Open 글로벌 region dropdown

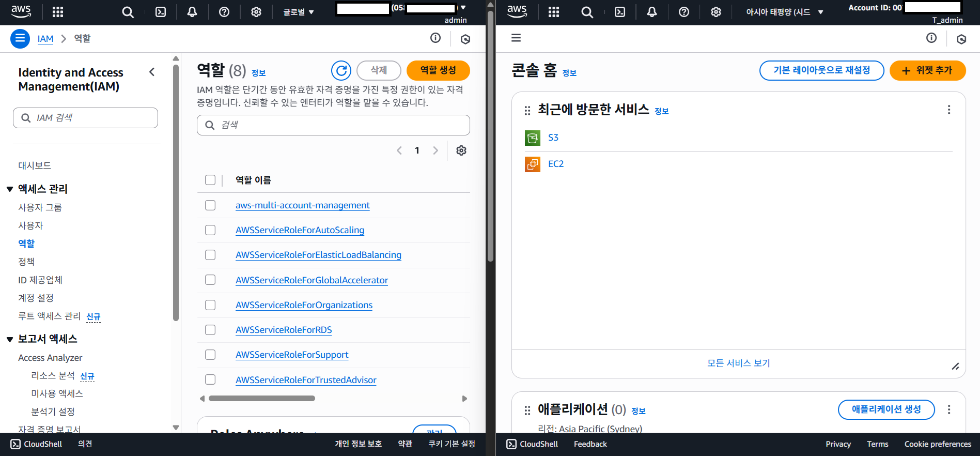pyautogui.click(x=299, y=12)
